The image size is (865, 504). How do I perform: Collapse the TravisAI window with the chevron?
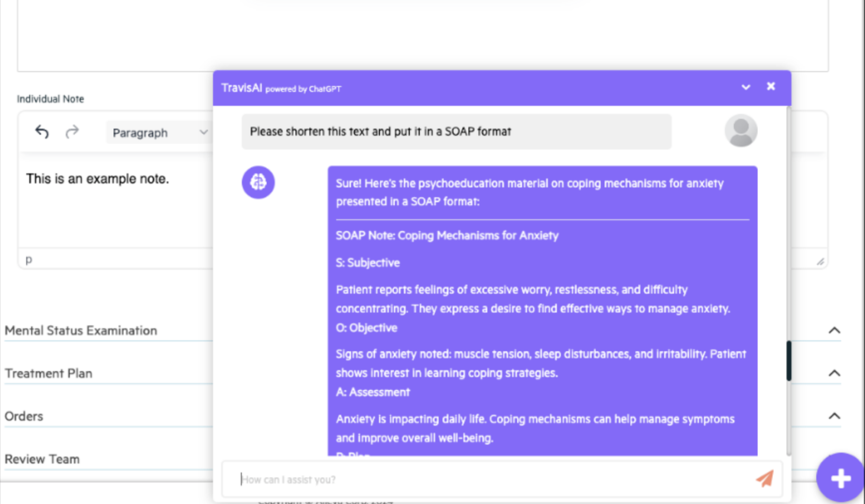pos(746,87)
